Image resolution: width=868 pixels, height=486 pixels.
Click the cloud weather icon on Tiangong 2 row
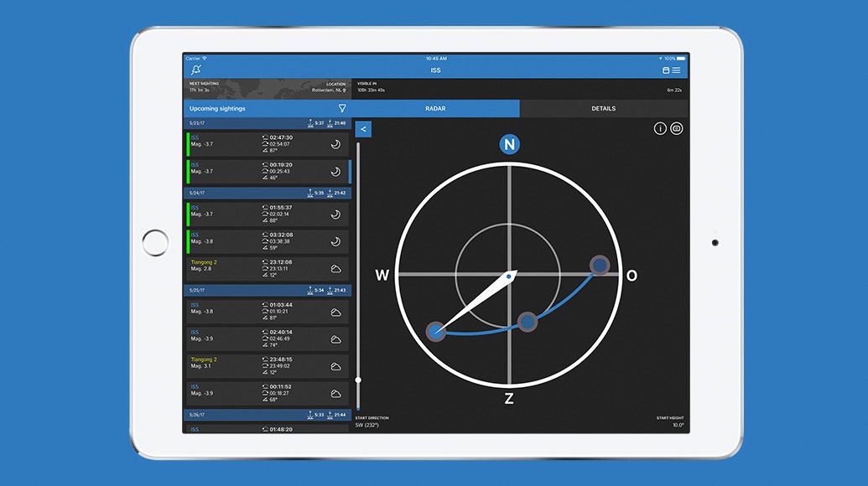pos(336,269)
